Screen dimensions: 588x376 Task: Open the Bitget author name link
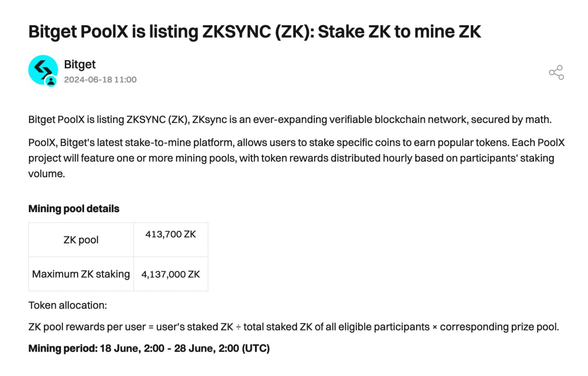pos(80,64)
